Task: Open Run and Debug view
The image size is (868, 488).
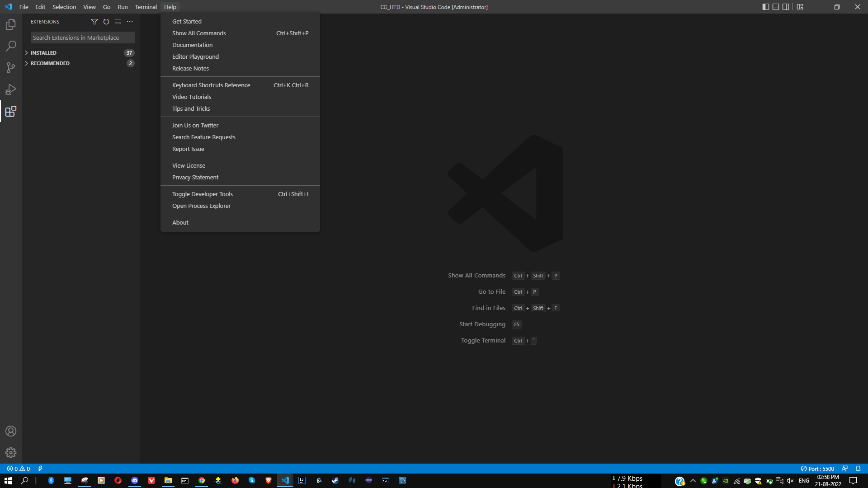Action: tap(11, 89)
